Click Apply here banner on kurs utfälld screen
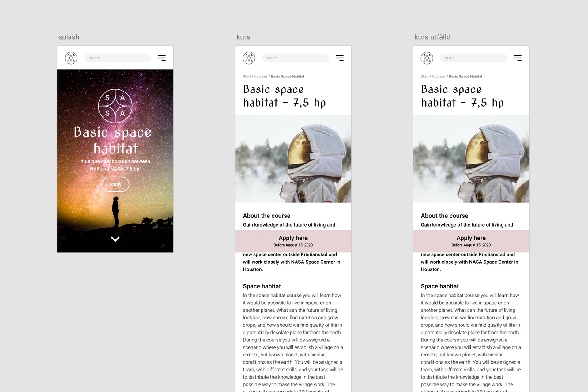The width and height of the screenshot is (588, 392). click(471, 241)
